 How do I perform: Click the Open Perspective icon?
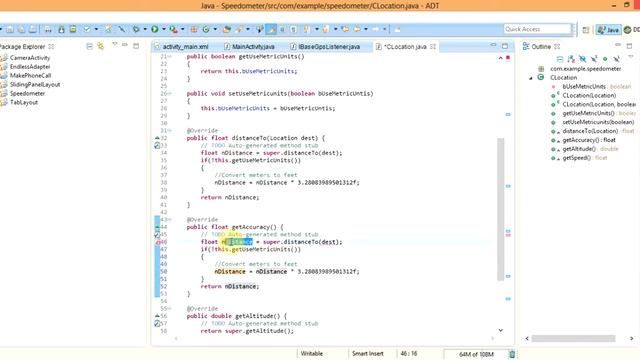pos(586,30)
